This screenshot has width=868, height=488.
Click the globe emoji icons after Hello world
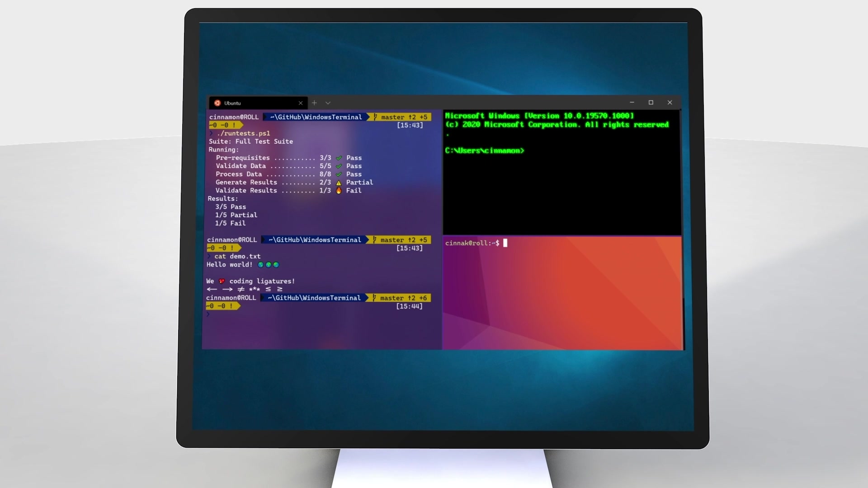pos(269,265)
